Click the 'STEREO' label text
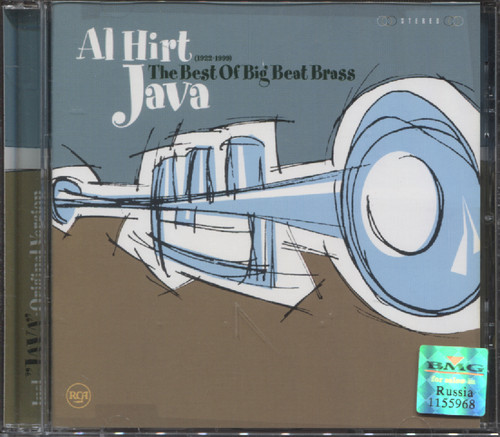500x437 pixels. pyautogui.click(x=420, y=21)
